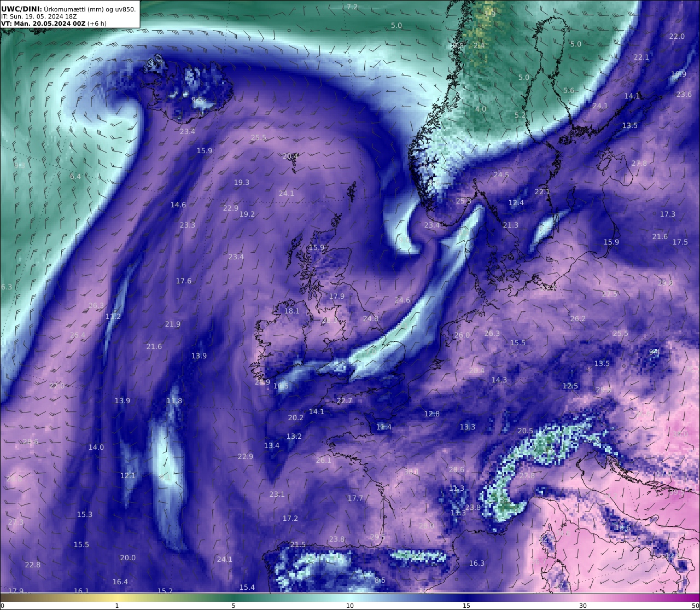Click the map value '20.0'

tap(128, 558)
